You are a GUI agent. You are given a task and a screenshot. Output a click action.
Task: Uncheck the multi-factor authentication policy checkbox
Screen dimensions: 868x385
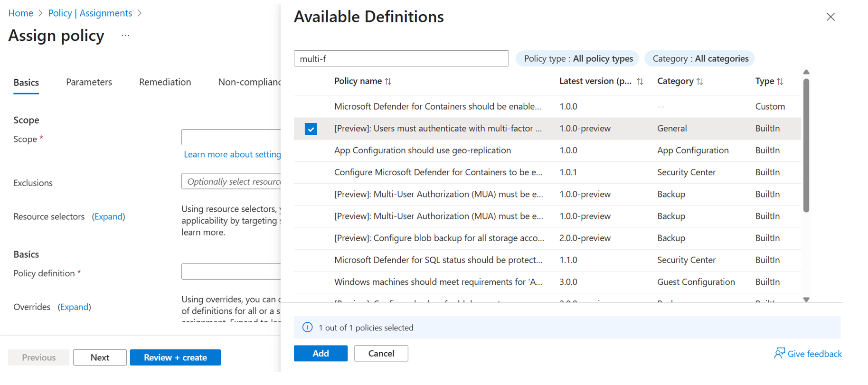[x=311, y=129]
